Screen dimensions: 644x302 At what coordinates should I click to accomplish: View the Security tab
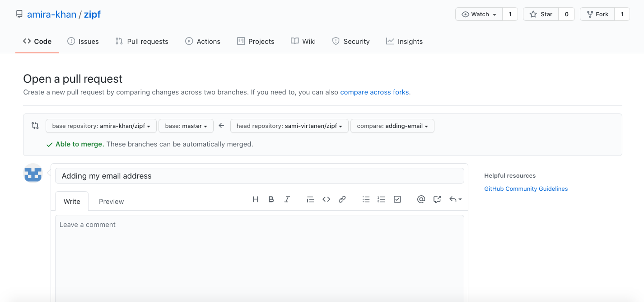coord(351,41)
